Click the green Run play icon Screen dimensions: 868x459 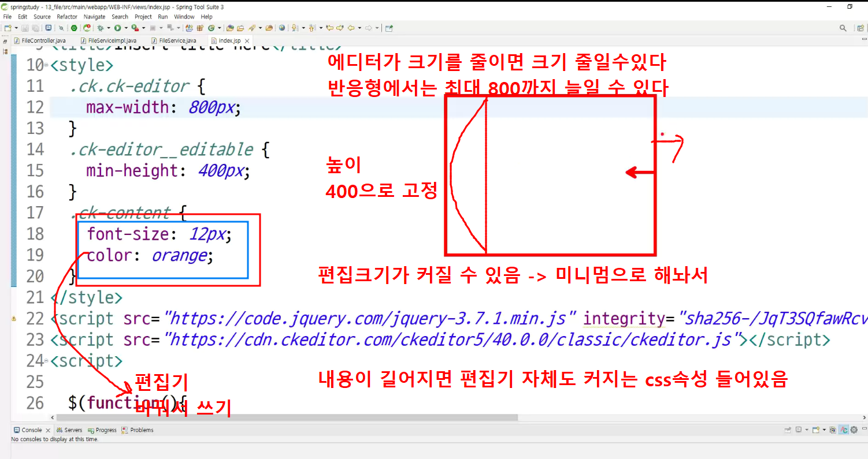[117, 28]
